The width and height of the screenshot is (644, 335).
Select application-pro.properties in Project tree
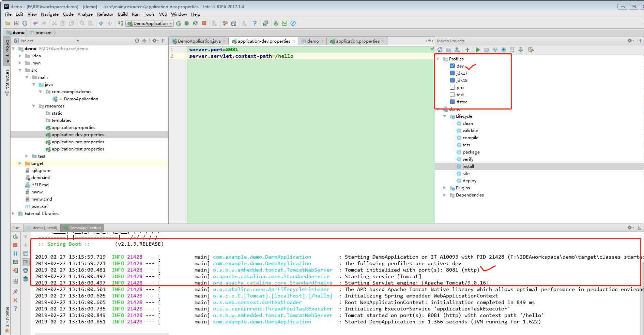78,142
